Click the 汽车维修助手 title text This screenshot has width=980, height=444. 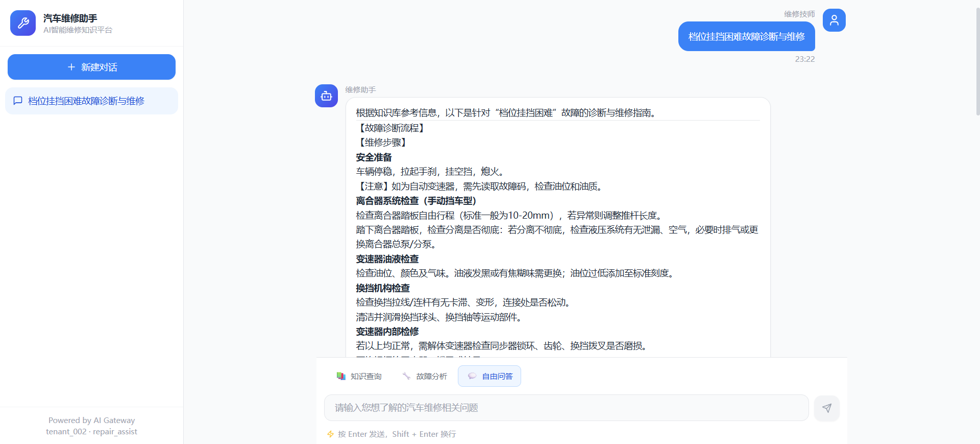pyautogui.click(x=70, y=18)
